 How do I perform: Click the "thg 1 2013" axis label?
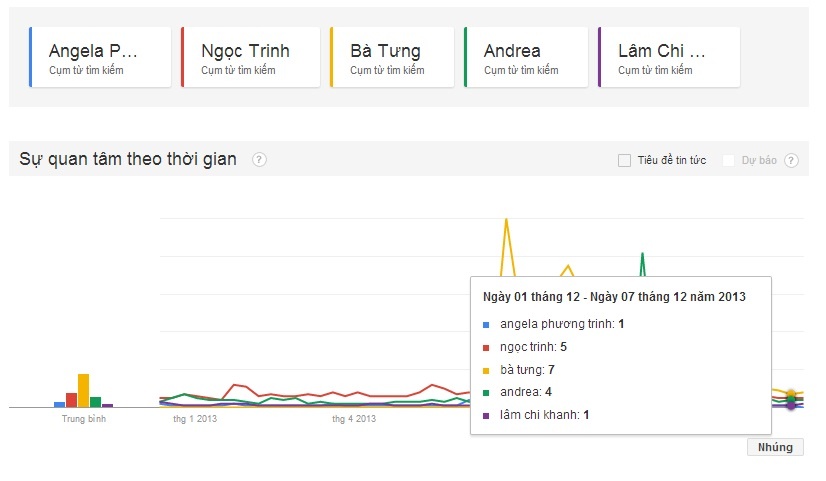[194, 419]
